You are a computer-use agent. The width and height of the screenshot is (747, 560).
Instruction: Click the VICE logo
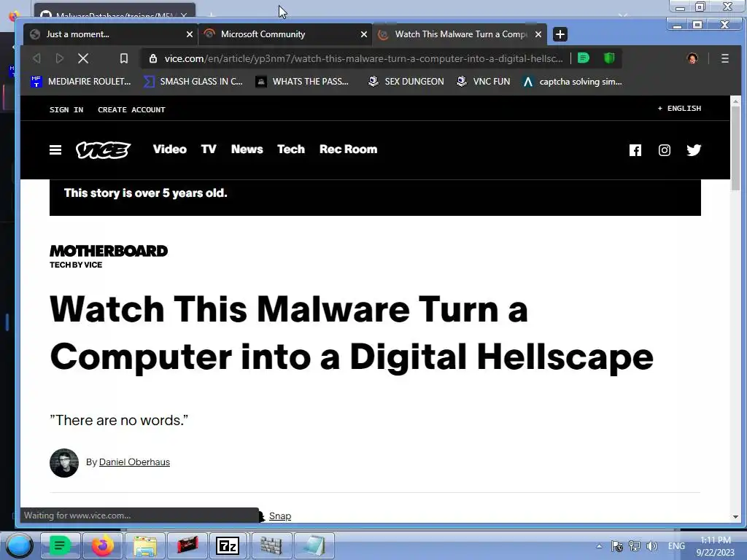pos(103,150)
